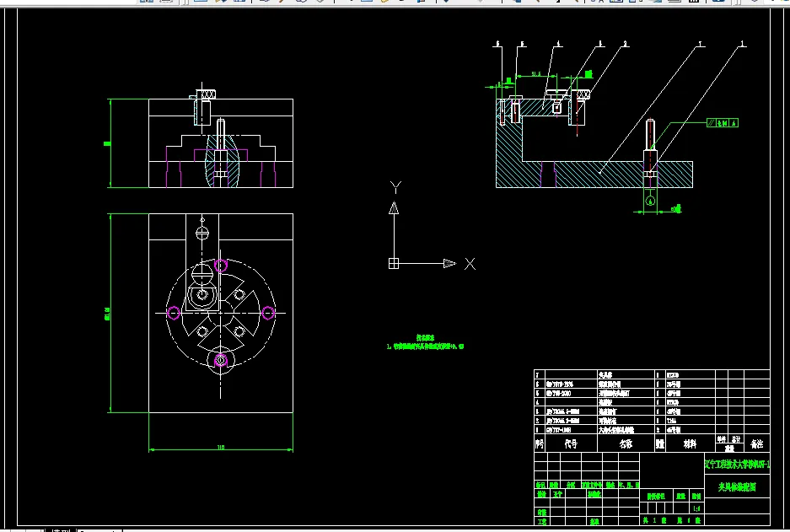Screen dimensions: 790x532
Task: Select the '代号' header cell in parts table
Action: [x=571, y=443]
